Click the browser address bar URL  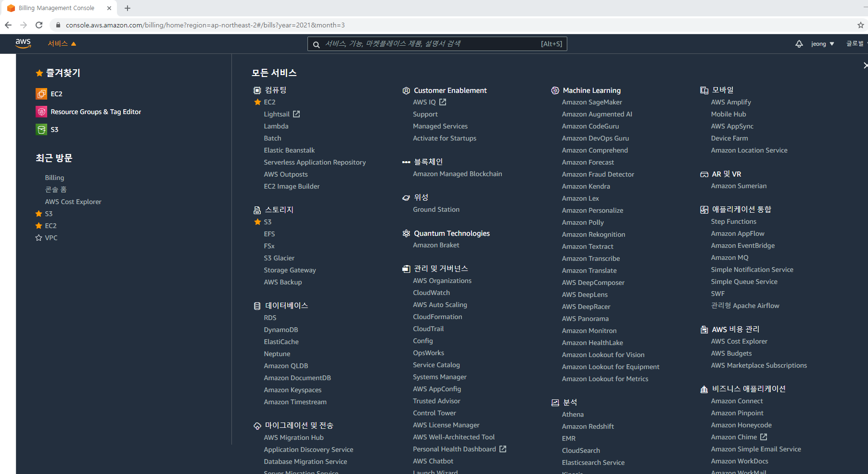click(x=205, y=25)
